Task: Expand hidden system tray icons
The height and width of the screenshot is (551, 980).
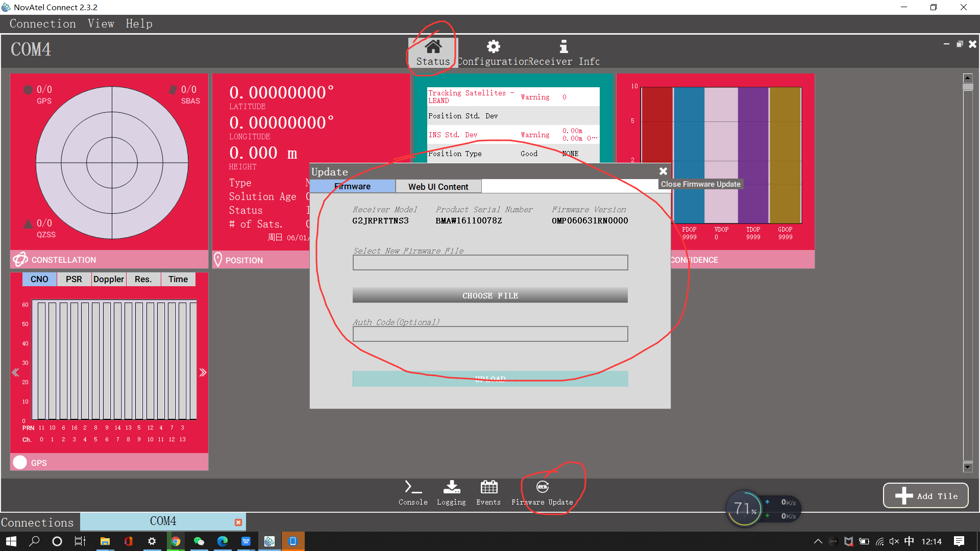Action: (817, 541)
